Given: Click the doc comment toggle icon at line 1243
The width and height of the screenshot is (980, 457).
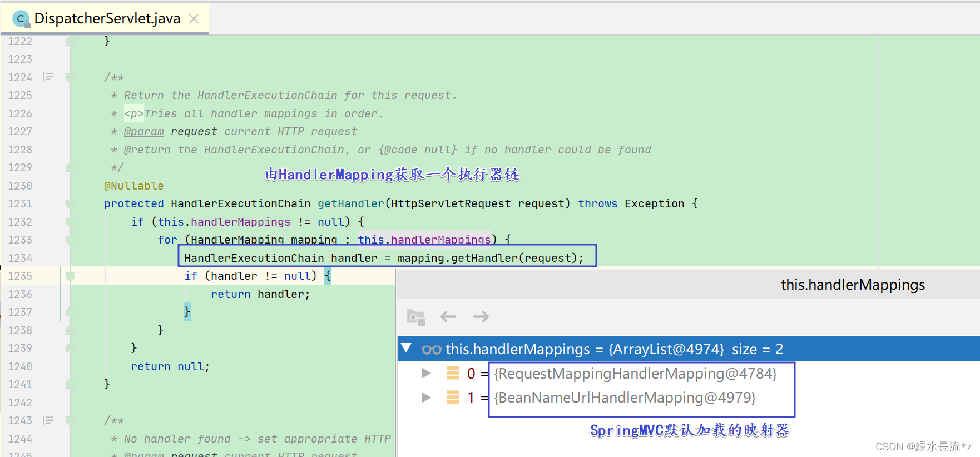Looking at the screenshot, I should [x=48, y=420].
